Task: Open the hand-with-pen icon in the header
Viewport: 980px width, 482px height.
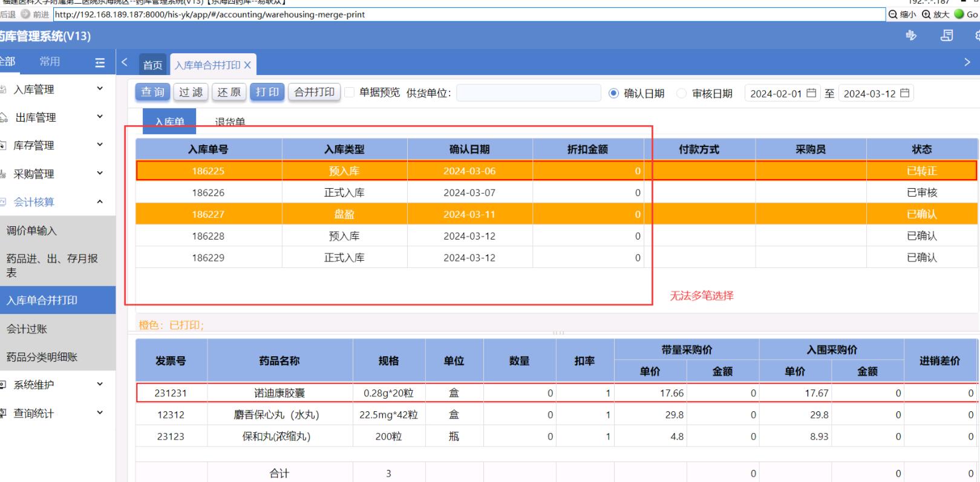Action: [911, 36]
